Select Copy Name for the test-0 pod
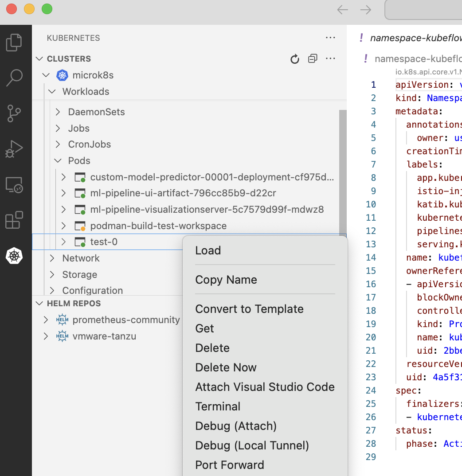The image size is (462, 476). pyautogui.click(x=226, y=280)
